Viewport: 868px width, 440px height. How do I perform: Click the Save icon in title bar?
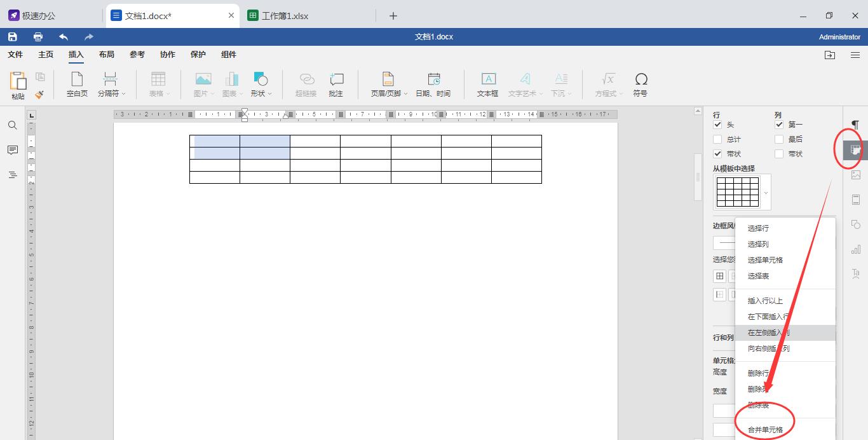click(13, 37)
